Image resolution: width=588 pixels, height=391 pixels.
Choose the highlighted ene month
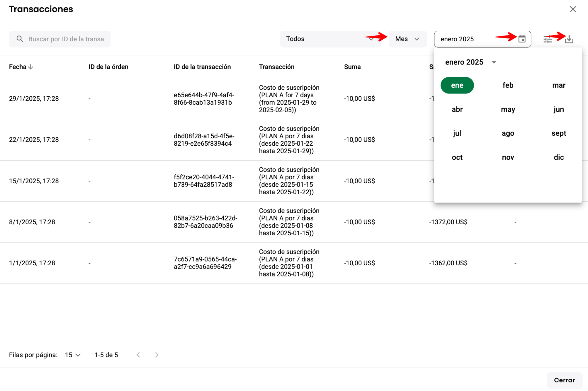(x=457, y=85)
